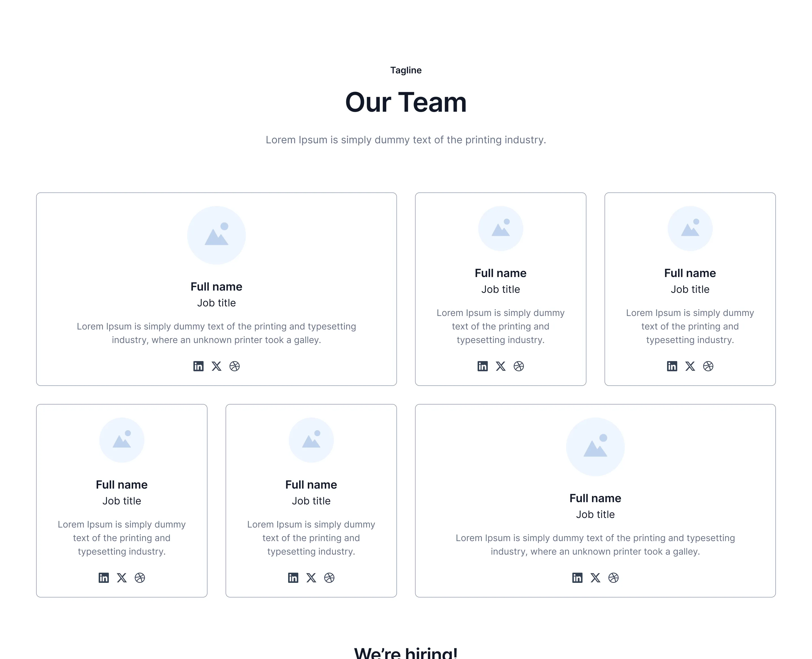Click LinkedIn icon in bottom-right wide card
The image size is (812, 659).
coord(577,577)
